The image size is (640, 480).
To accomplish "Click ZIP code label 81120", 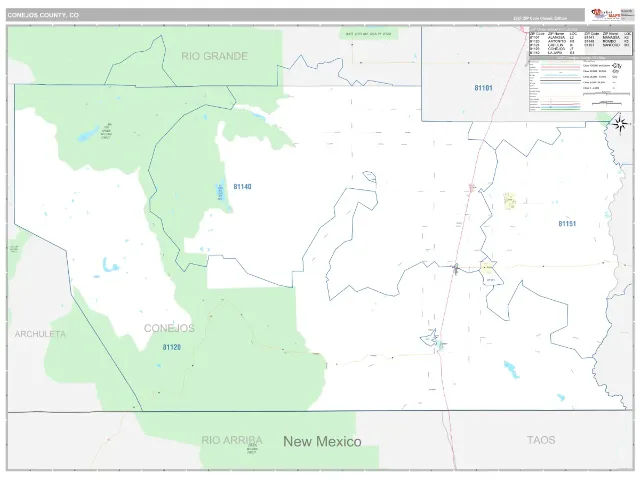I will point(171,347).
